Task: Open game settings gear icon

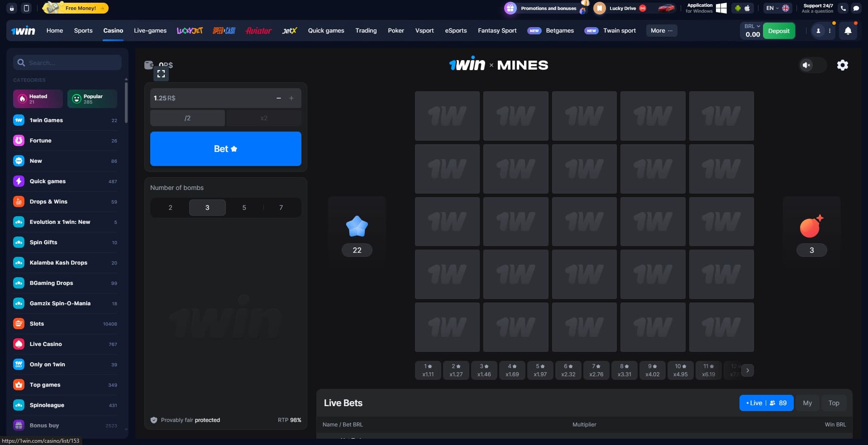Action: [842, 65]
